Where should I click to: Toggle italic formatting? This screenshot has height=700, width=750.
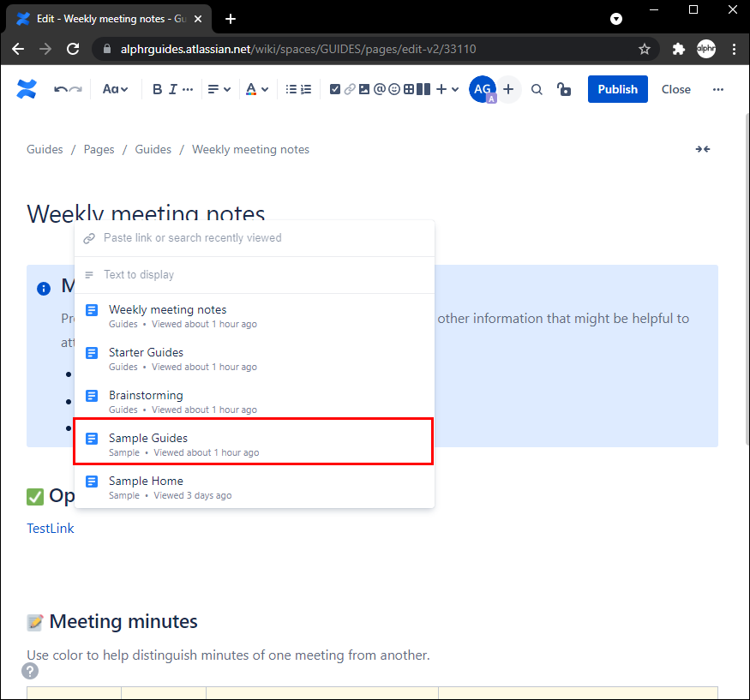pos(172,89)
